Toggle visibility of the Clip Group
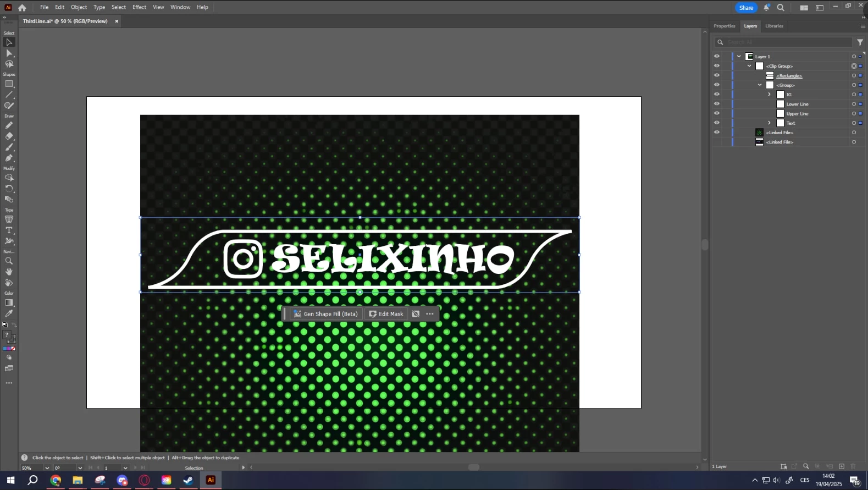Viewport: 868px width, 490px height. [716, 66]
